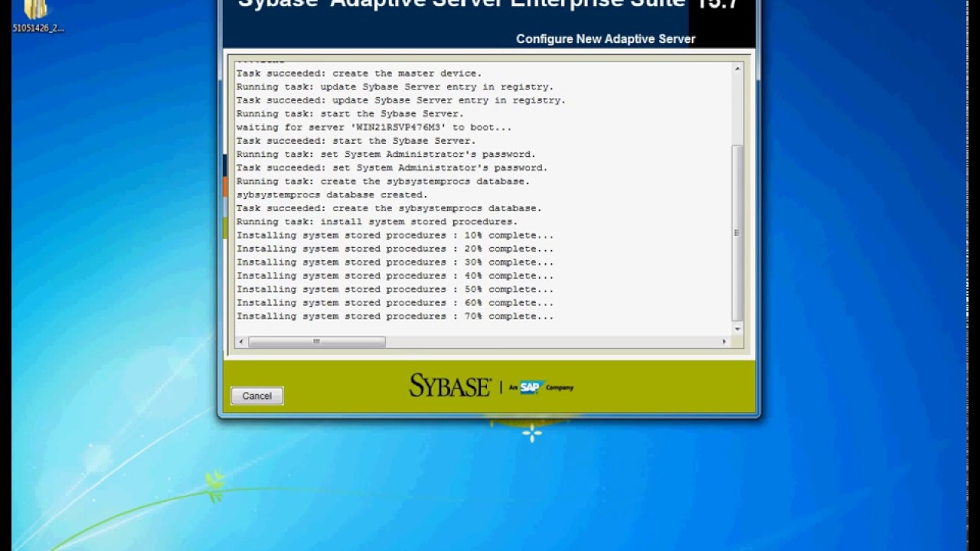Open the zipped folder icon on desktop

[37, 15]
